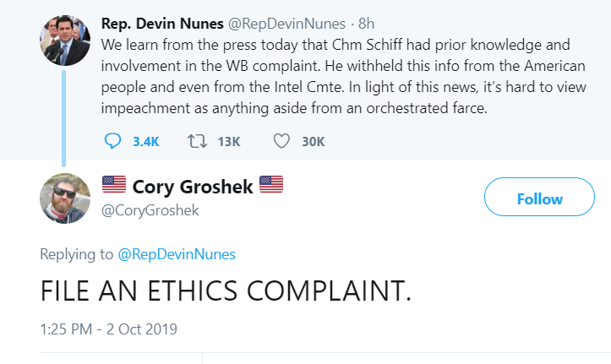Follow Cory Groshek
611x364 pixels.
click(x=539, y=199)
